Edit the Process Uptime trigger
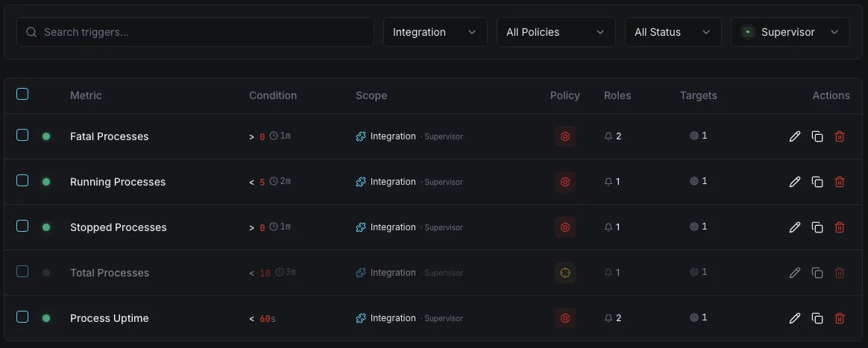The width and height of the screenshot is (868, 348). tap(794, 317)
